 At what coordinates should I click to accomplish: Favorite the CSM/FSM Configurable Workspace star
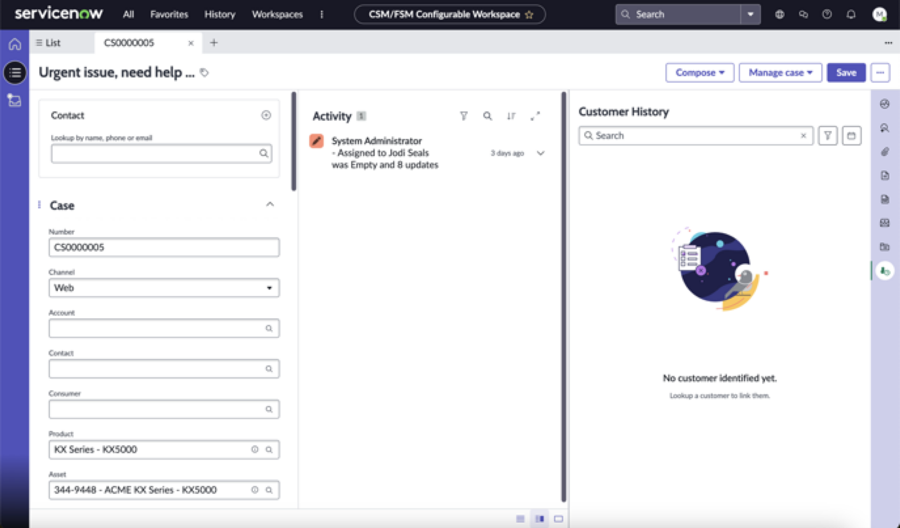[529, 14]
